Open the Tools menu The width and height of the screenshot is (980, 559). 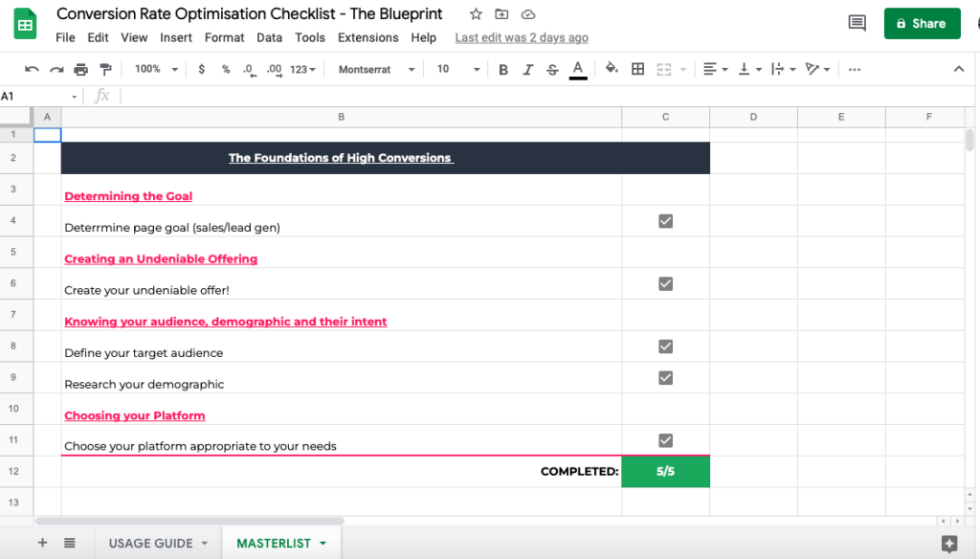tap(310, 37)
